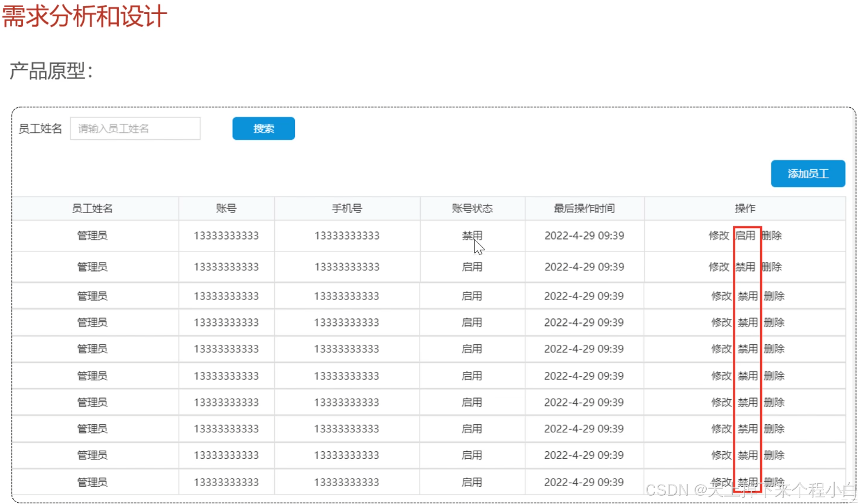Click 修改 link in fourth table row

(x=721, y=322)
